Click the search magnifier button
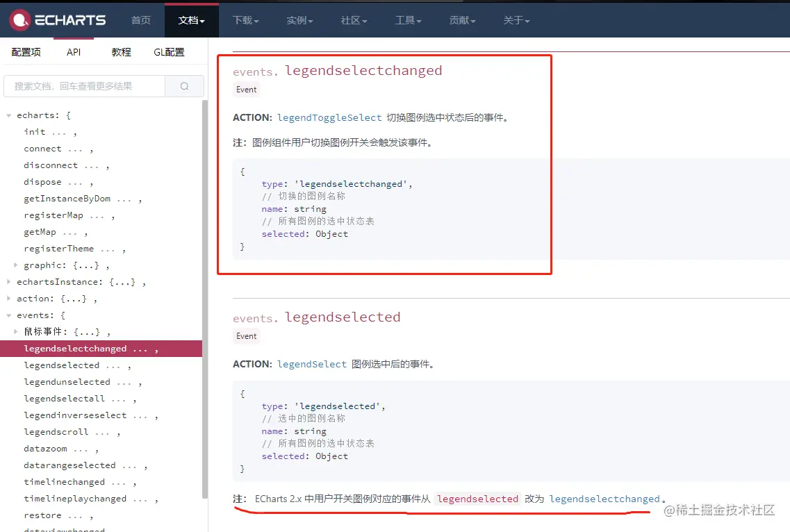The height and width of the screenshot is (532, 790). (x=184, y=86)
